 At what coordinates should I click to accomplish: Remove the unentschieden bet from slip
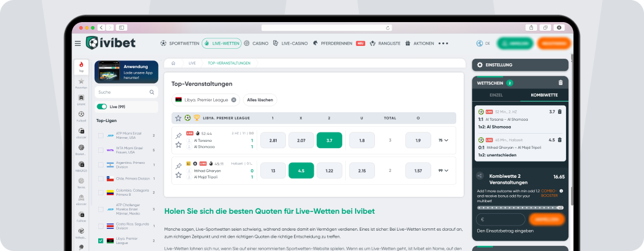point(559,139)
